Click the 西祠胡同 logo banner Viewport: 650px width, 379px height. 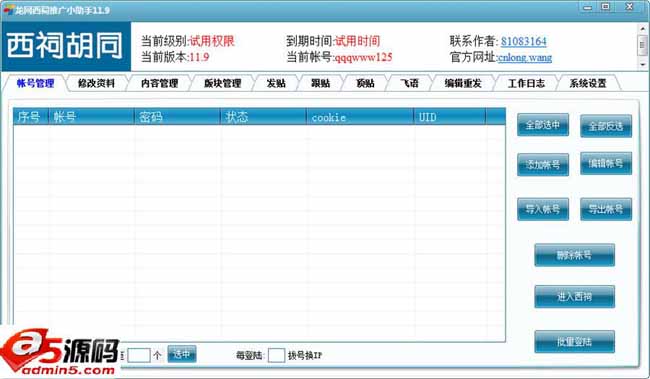[x=66, y=46]
